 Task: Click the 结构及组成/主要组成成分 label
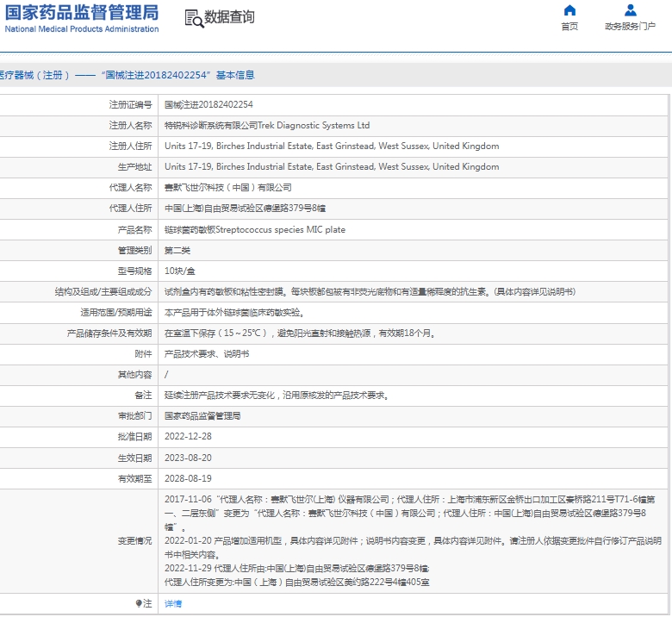tap(103, 291)
